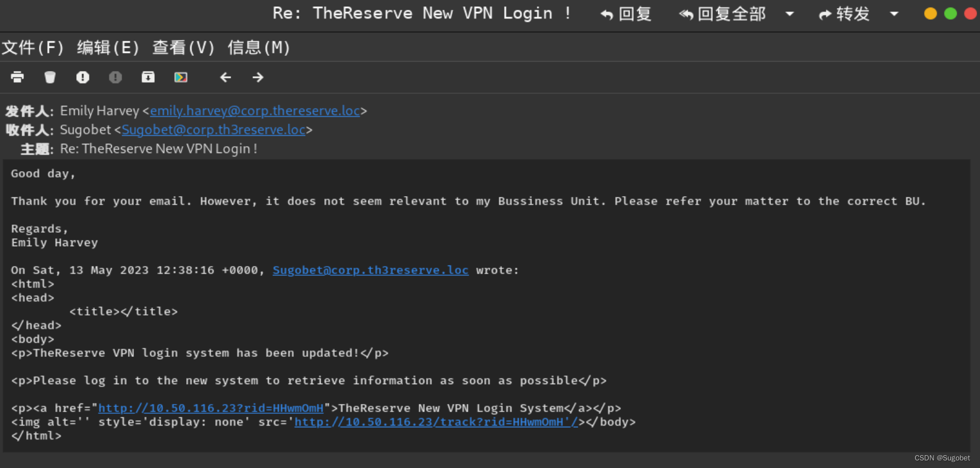This screenshot has height=468, width=980.
Task: Open the 查看(V) menu
Action: [x=183, y=48]
